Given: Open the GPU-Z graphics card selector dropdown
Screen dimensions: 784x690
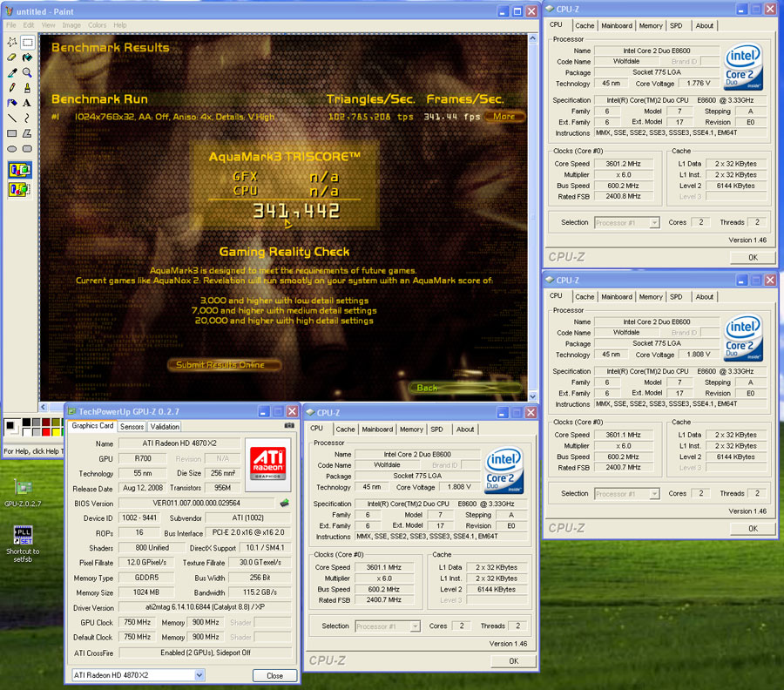Looking at the screenshot, I should [199, 675].
